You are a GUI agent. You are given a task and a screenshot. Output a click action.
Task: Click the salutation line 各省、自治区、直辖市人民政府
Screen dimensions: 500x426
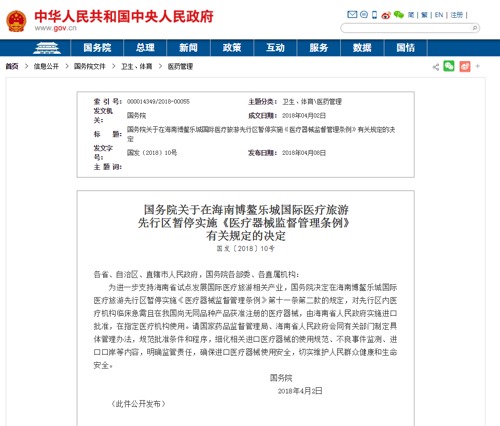pyautogui.click(x=196, y=275)
